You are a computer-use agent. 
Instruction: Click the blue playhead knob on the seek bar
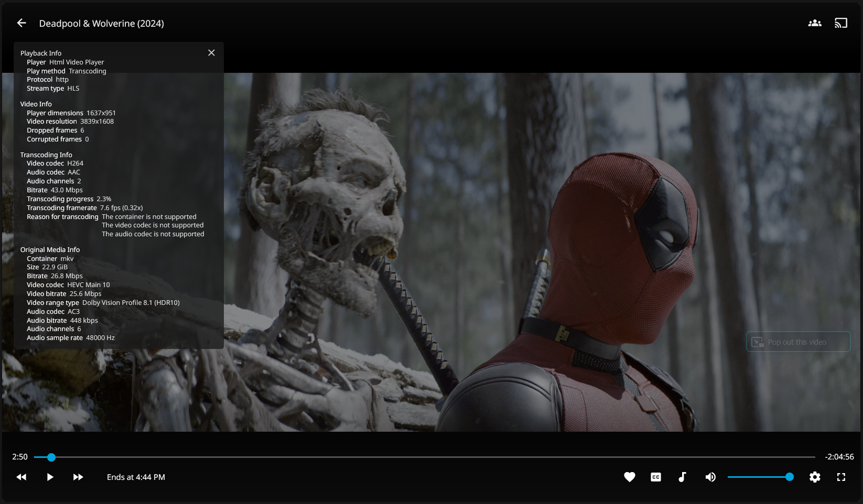(x=51, y=457)
